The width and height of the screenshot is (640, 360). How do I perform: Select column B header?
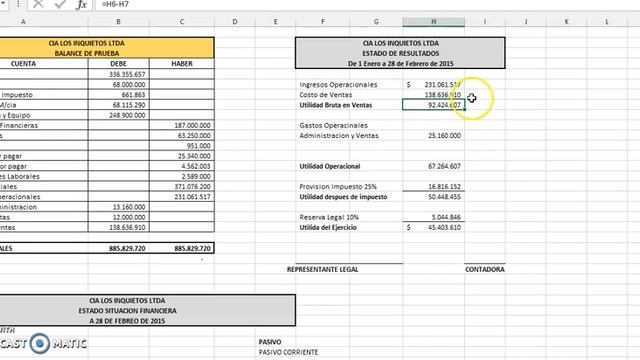[x=118, y=22]
